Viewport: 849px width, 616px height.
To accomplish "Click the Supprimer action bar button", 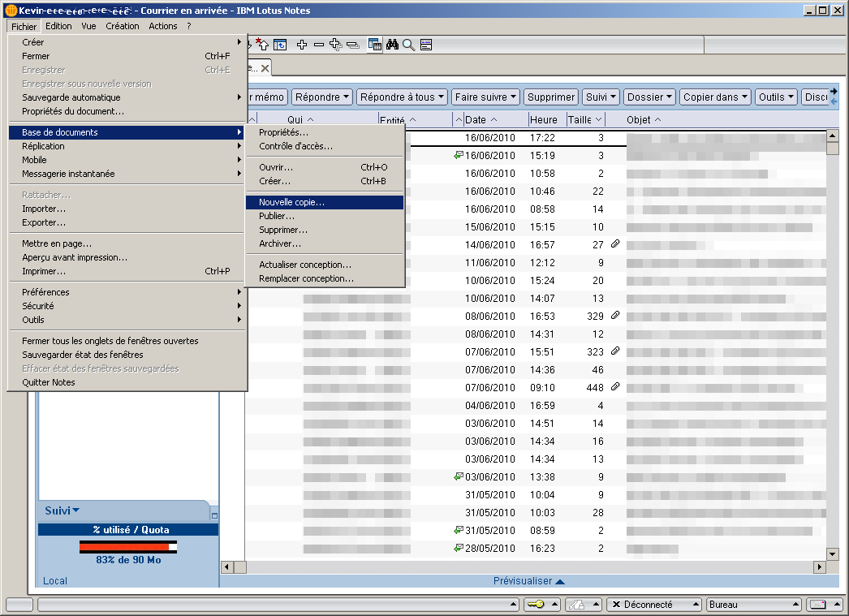I will coord(551,97).
